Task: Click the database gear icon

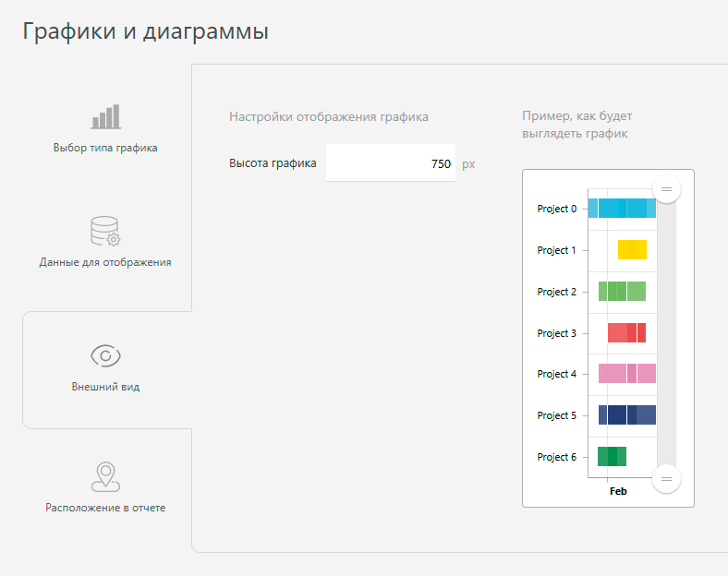Action: pyautogui.click(x=105, y=231)
